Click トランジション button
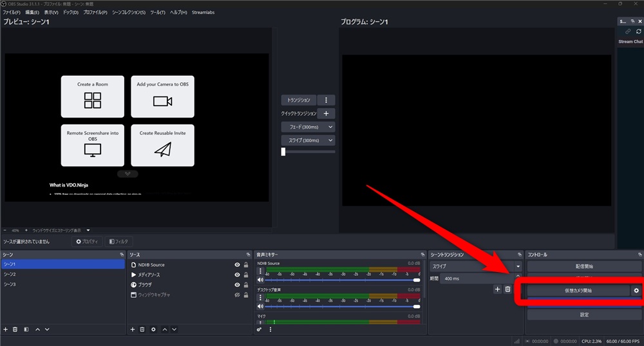644x346 pixels. [x=299, y=100]
